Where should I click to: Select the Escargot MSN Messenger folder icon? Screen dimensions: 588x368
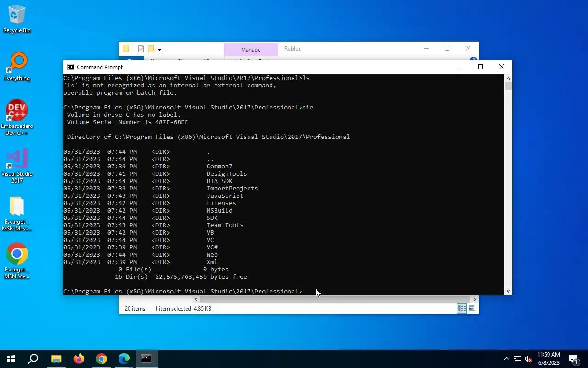coord(17,214)
